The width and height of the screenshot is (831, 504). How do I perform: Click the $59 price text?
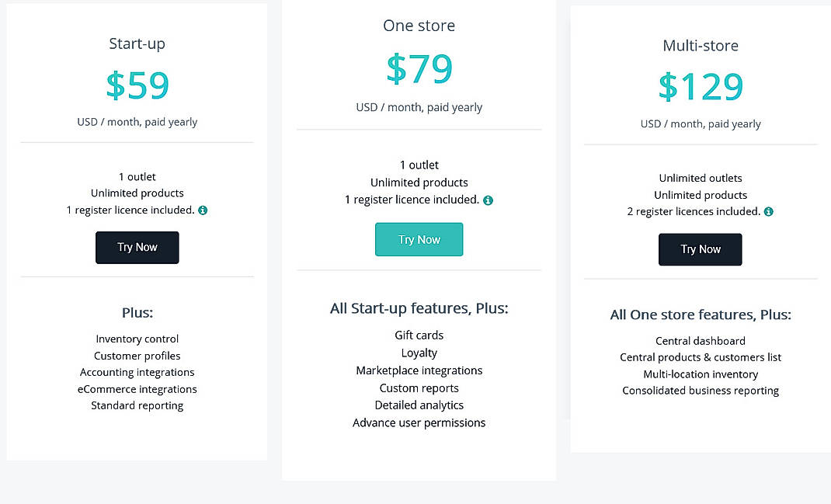pos(137,85)
